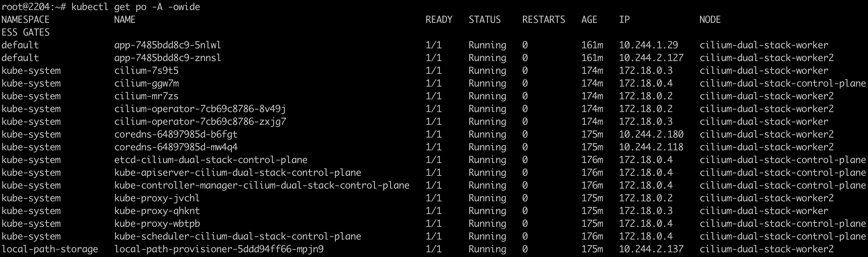868x257 pixels.
Task: Click etcd-cilium-dual-stack-control-plane pod name
Action: tap(210, 160)
